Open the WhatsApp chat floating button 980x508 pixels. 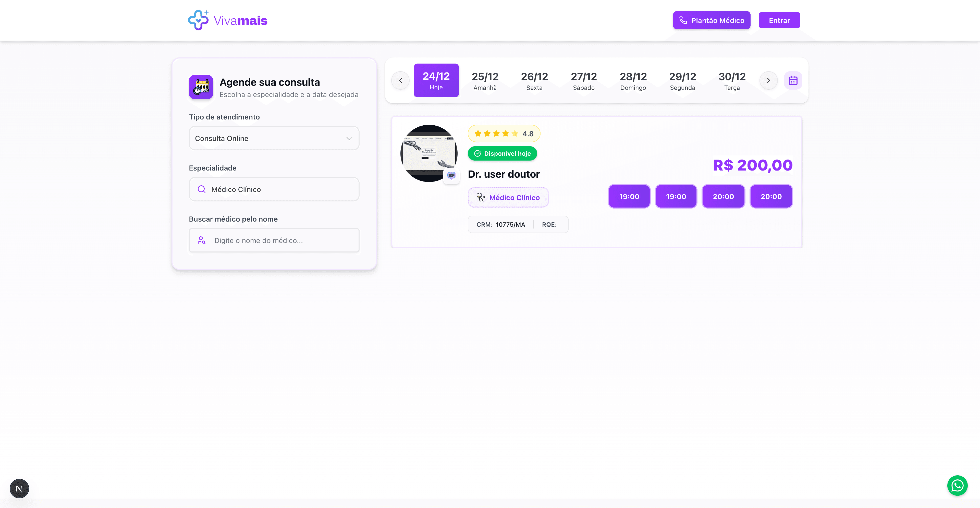(957, 486)
